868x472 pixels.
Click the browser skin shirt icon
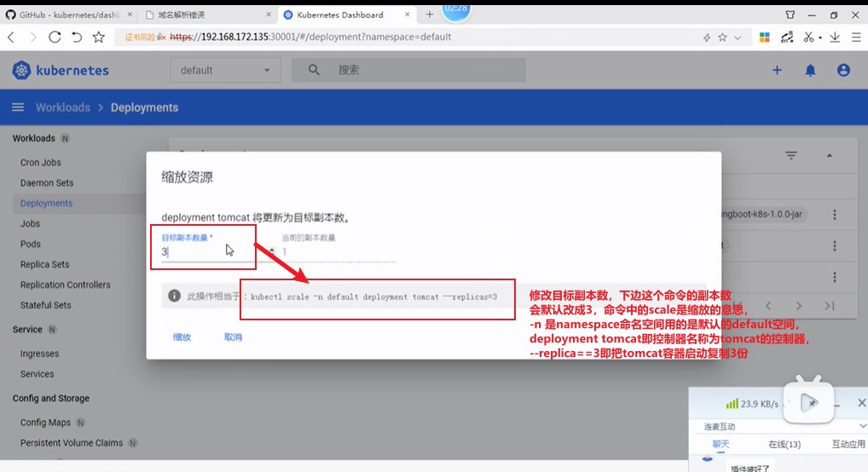click(x=790, y=15)
